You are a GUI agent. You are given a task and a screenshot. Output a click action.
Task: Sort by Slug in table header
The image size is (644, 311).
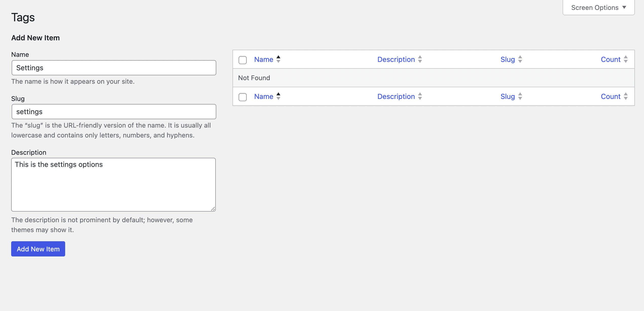coord(508,59)
